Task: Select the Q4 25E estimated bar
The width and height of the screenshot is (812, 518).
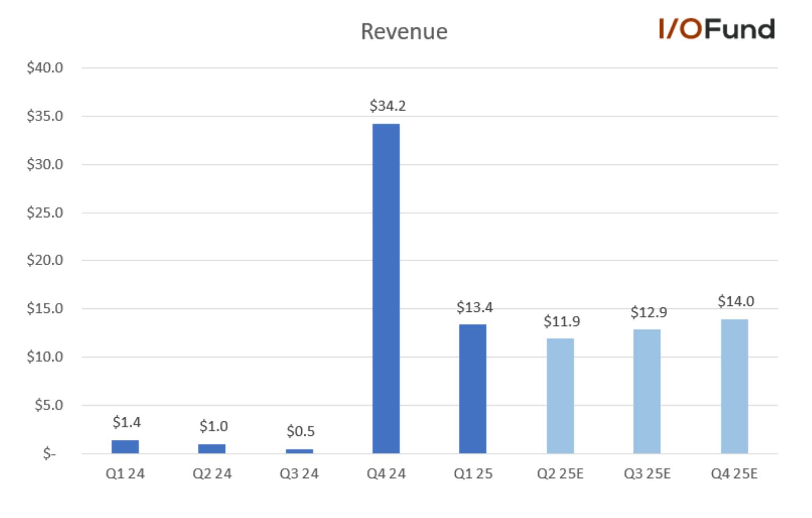Action: [734, 386]
